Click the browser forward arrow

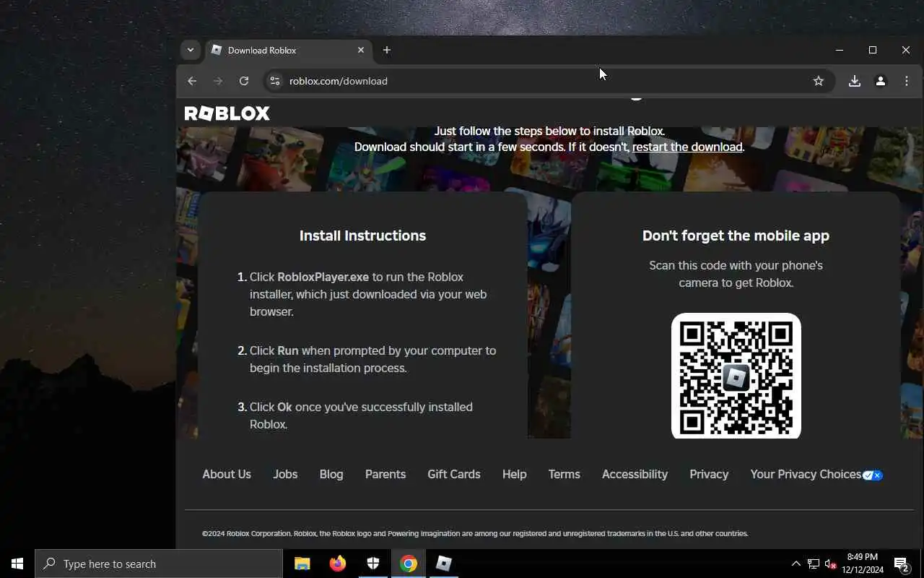click(218, 81)
